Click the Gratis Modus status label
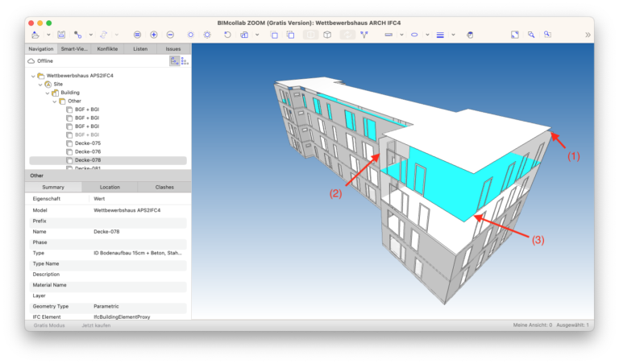The width and height of the screenshot is (619, 364). click(x=48, y=325)
